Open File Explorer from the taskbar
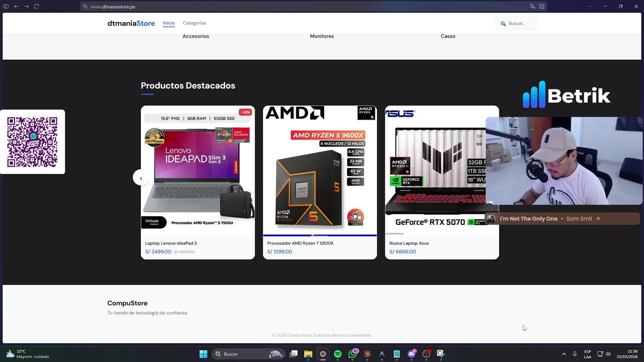 (308, 354)
